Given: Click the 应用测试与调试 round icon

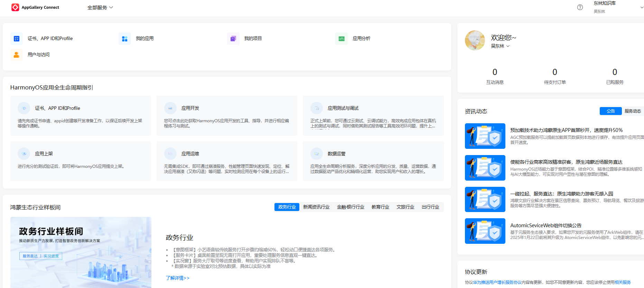Looking at the screenshot, I should pos(317,108).
